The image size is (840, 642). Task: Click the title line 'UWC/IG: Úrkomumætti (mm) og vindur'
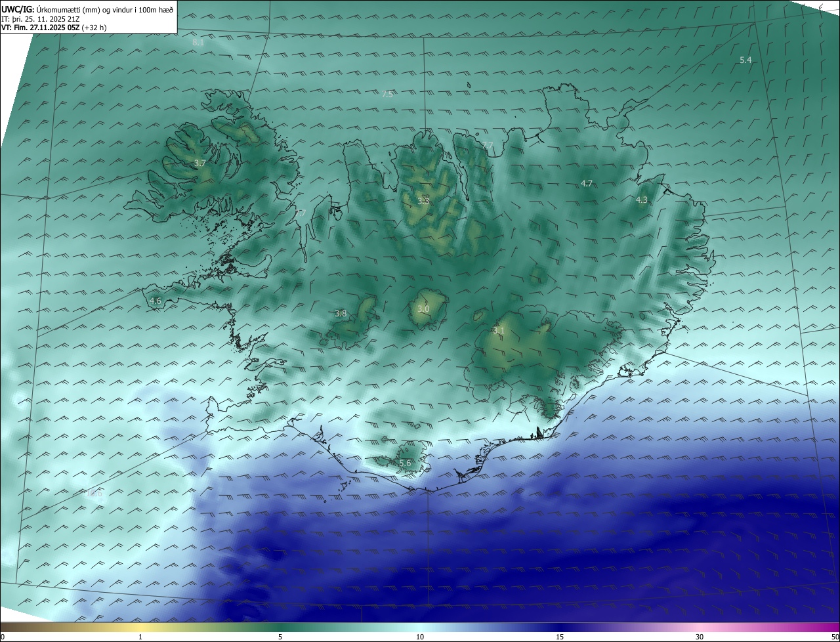[x=87, y=9]
